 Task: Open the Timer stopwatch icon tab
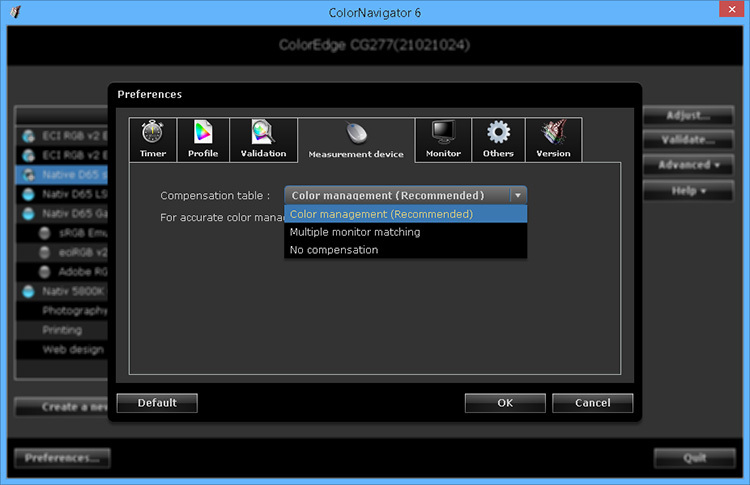point(152,132)
